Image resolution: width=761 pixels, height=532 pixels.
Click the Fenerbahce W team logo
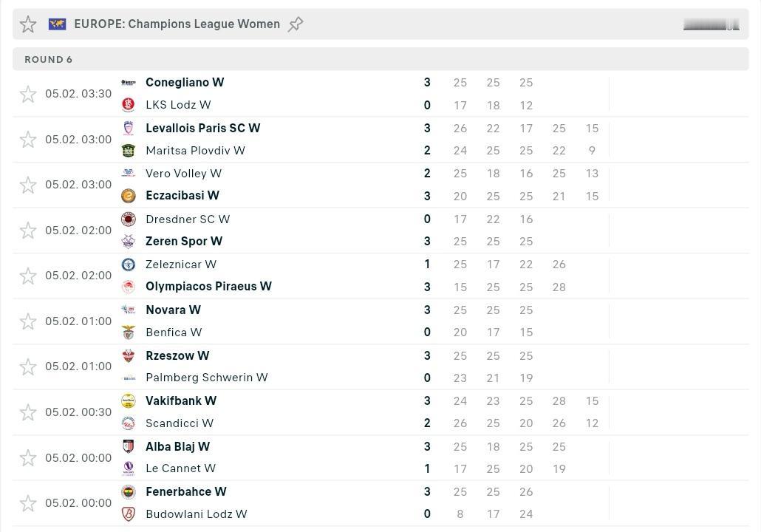(129, 492)
